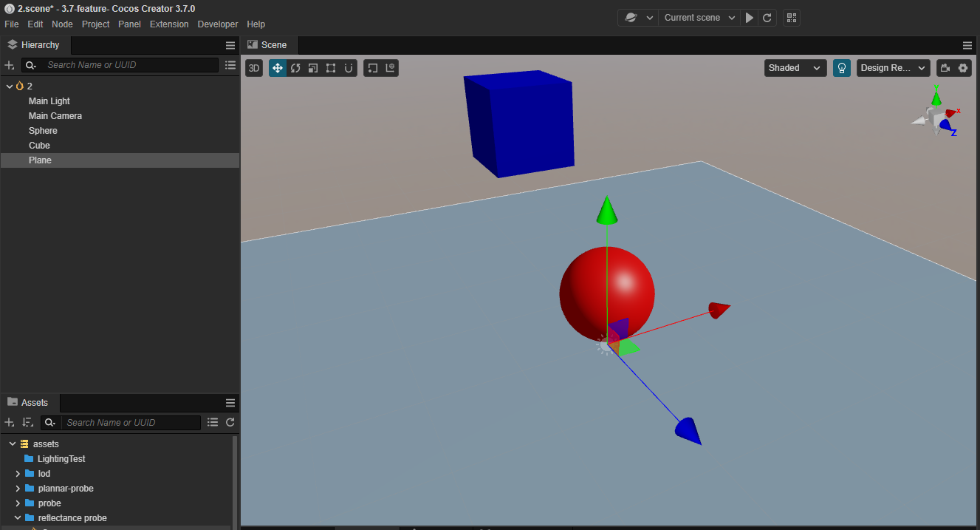This screenshot has width=980, height=530.
Task: Focus the Hierarchy search field
Action: point(130,65)
